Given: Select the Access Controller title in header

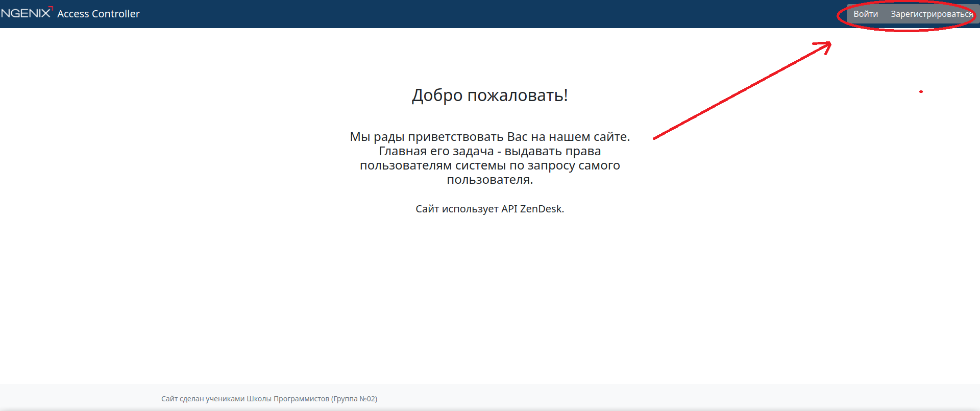Looking at the screenshot, I should [98, 14].
